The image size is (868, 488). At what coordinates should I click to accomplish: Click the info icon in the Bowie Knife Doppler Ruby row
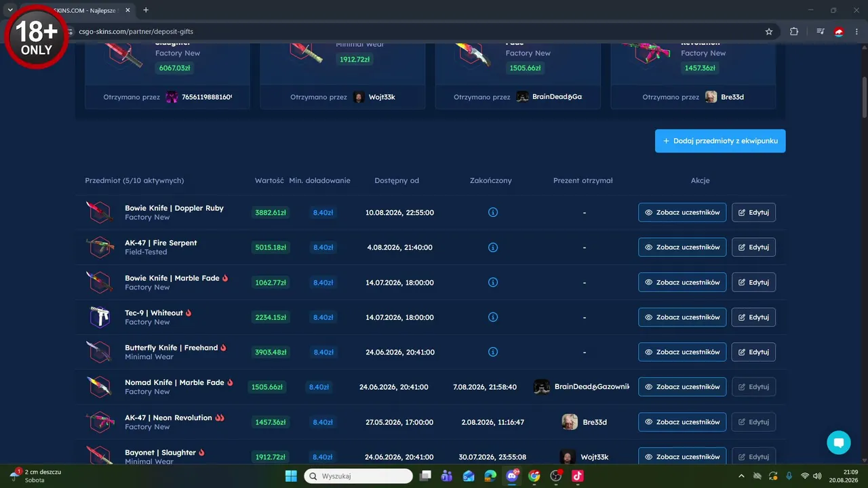tap(493, 212)
